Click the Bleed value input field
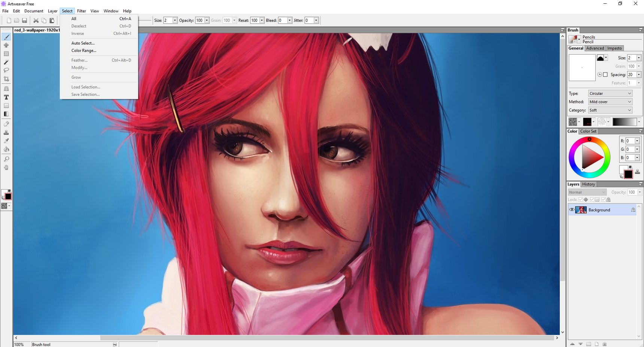This screenshot has height=347, width=644. click(282, 21)
